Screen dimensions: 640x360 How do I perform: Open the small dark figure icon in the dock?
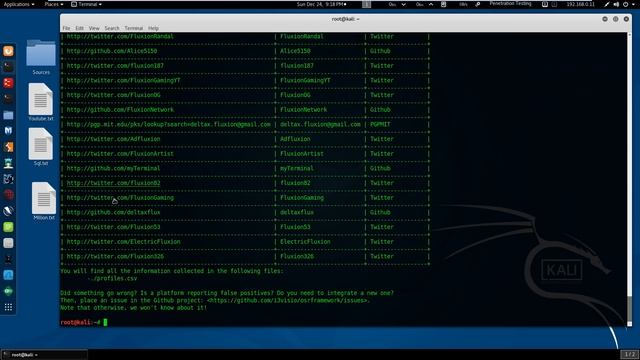(8, 259)
